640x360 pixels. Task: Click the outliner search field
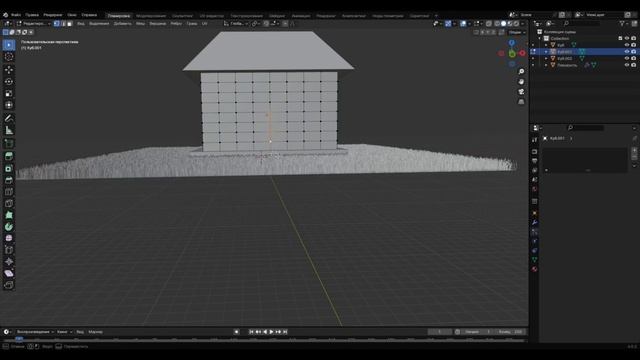click(582, 24)
